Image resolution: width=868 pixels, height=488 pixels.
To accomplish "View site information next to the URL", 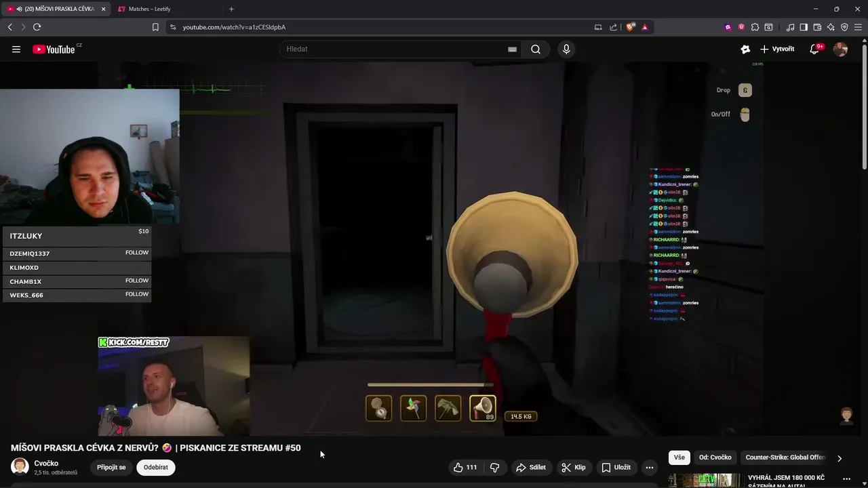I will 173,27.
